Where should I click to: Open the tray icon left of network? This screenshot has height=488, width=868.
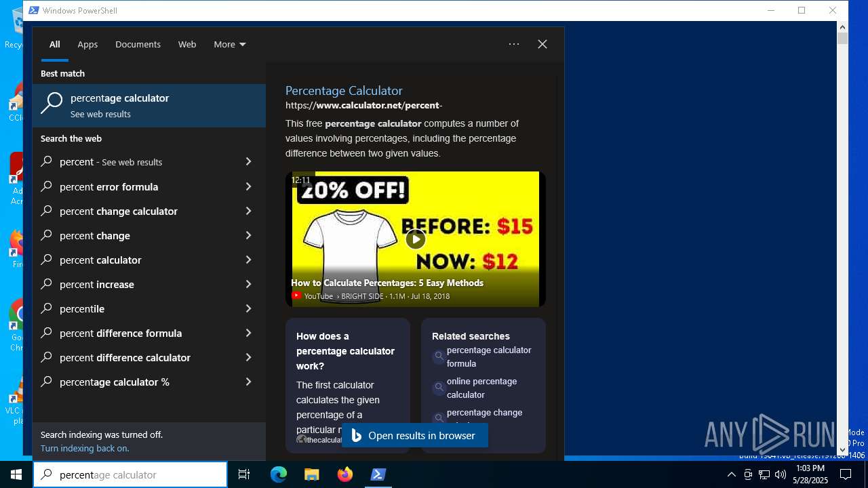click(748, 474)
